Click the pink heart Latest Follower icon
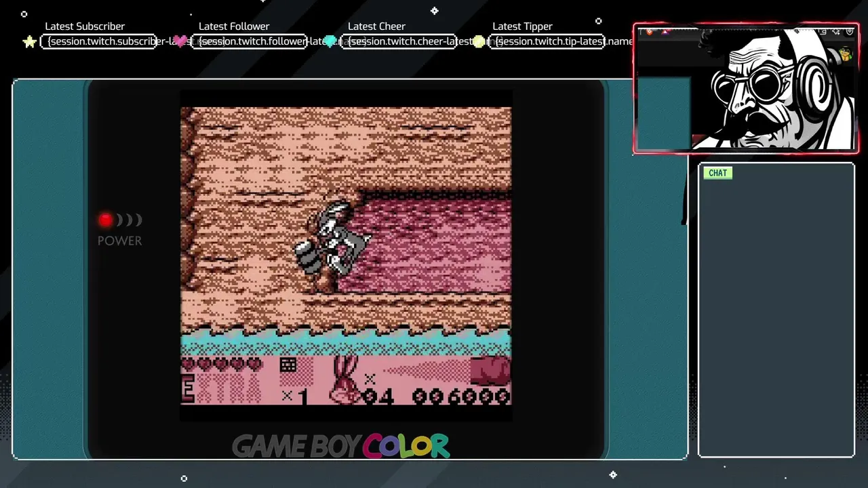868x488 pixels. (x=180, y=41)
